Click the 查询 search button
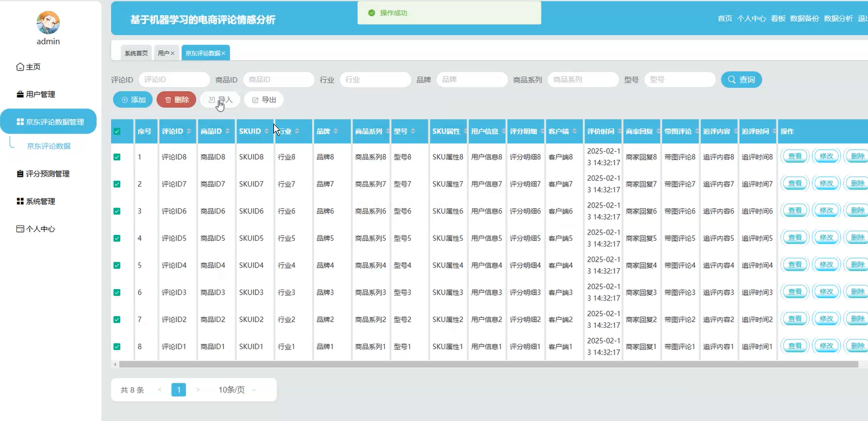 (x=741, y=80)
